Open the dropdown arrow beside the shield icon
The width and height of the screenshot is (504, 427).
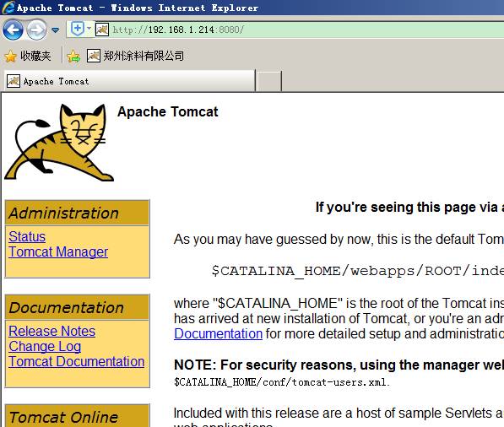pyautogui.click(x=89, y=29)
